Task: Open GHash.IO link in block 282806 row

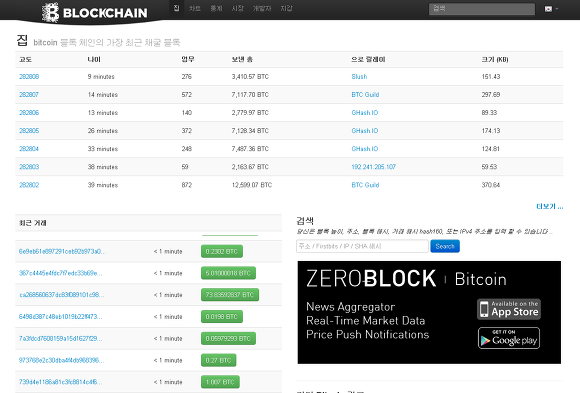Action: point(365,112)
